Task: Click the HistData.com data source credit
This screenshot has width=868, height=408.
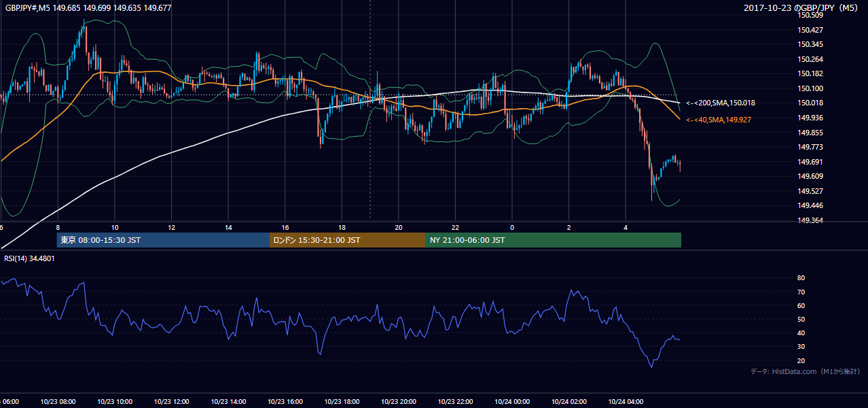Action: 804,371
